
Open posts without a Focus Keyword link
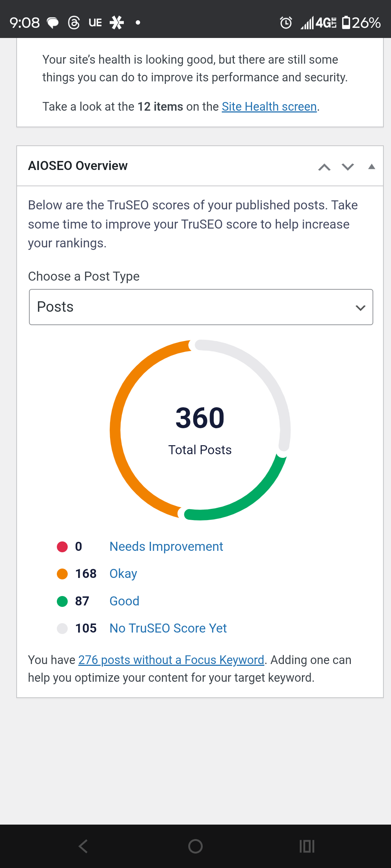(x=171, y=660)
